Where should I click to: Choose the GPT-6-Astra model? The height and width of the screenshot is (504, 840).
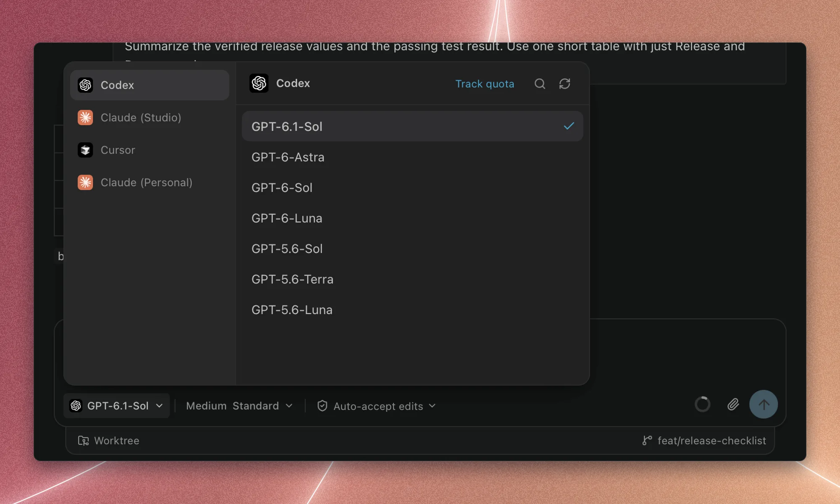tap(412, 157)
